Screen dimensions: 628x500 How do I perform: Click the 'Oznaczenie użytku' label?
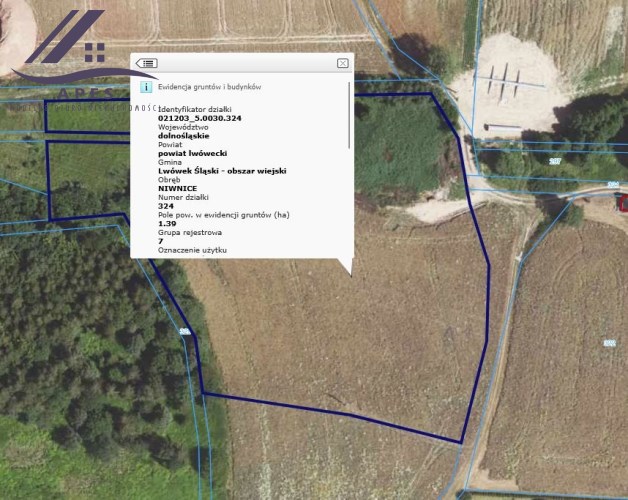click(193, 249)
